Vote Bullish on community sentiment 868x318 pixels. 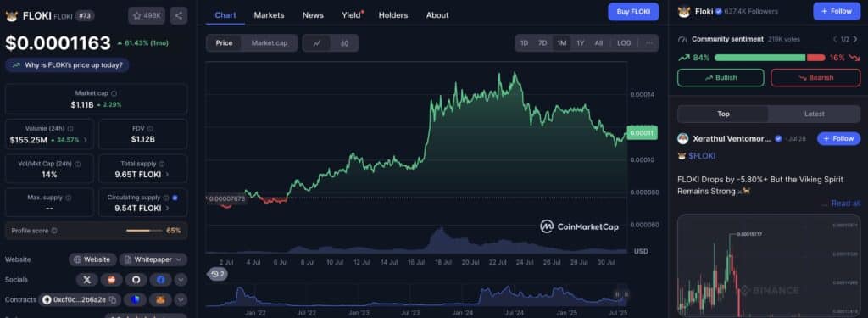pos(721,77)
